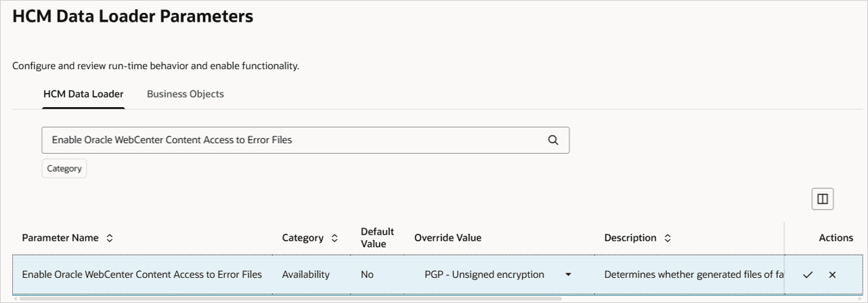
Task: Click the search magnifier icon
Action: [x=552, y=140]
